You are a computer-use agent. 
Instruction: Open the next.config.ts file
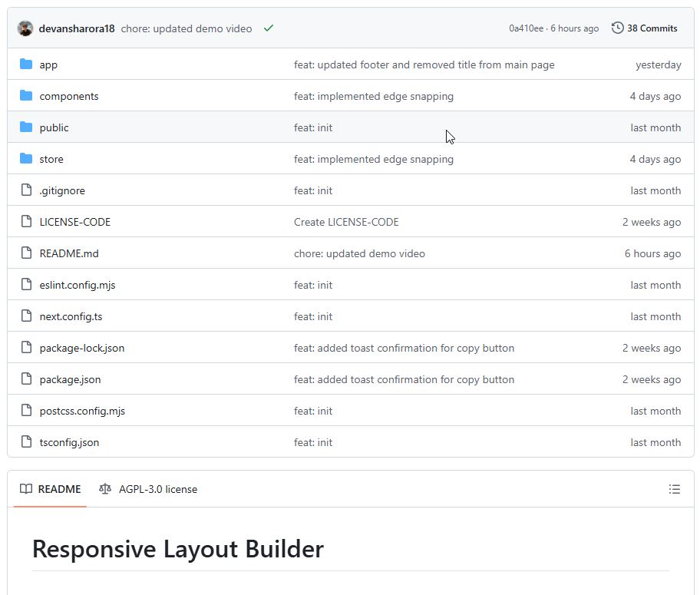tap(71, 316)
